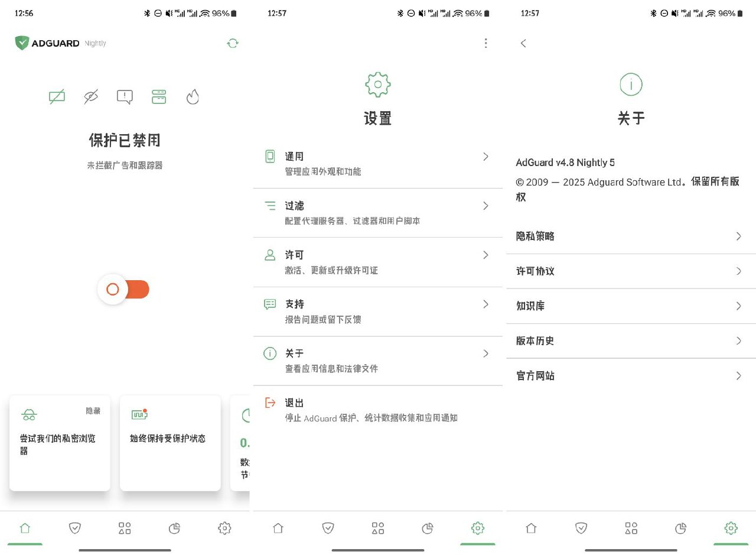
Task: Open the 始终保持受保护状态 card
Action: 170,443
